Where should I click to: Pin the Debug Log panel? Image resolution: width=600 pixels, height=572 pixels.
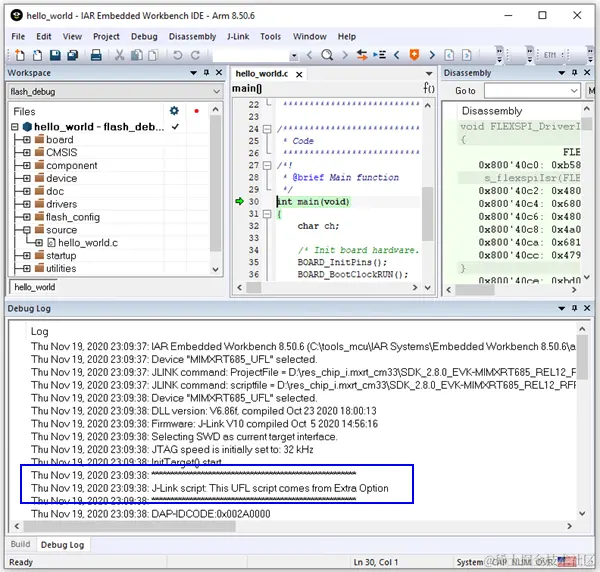pyautogui.click(x=574, y=308)
